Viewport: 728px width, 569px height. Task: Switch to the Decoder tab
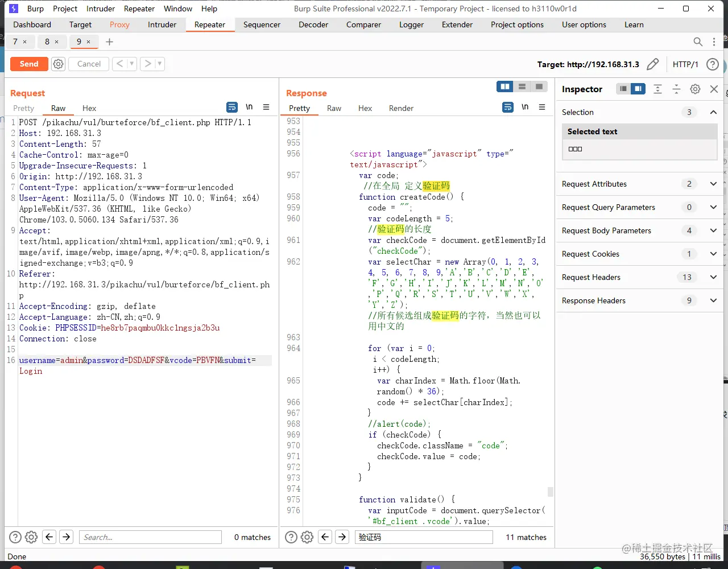tap(313, 24)
